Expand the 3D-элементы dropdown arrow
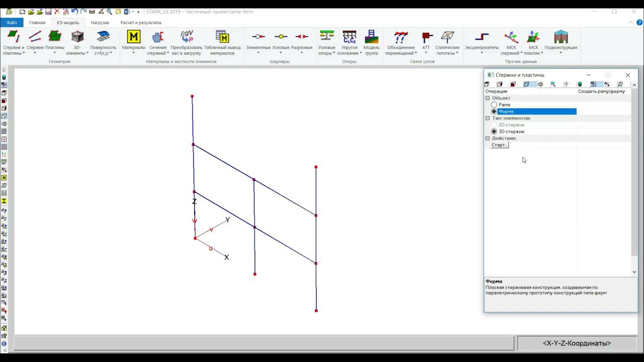The width and height of the screenshot is (644, 362). click(x=87, y=53)
